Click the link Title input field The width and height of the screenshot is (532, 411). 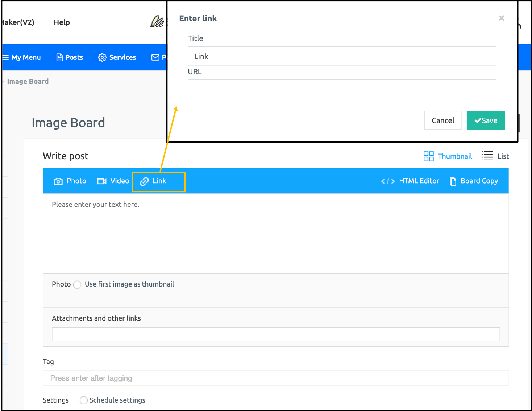coord(342,56)
